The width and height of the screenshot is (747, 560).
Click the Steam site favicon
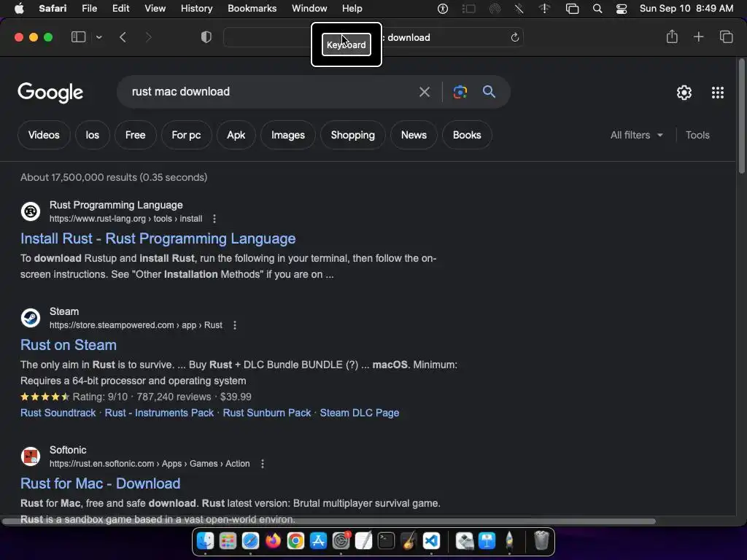coord(31,318)
